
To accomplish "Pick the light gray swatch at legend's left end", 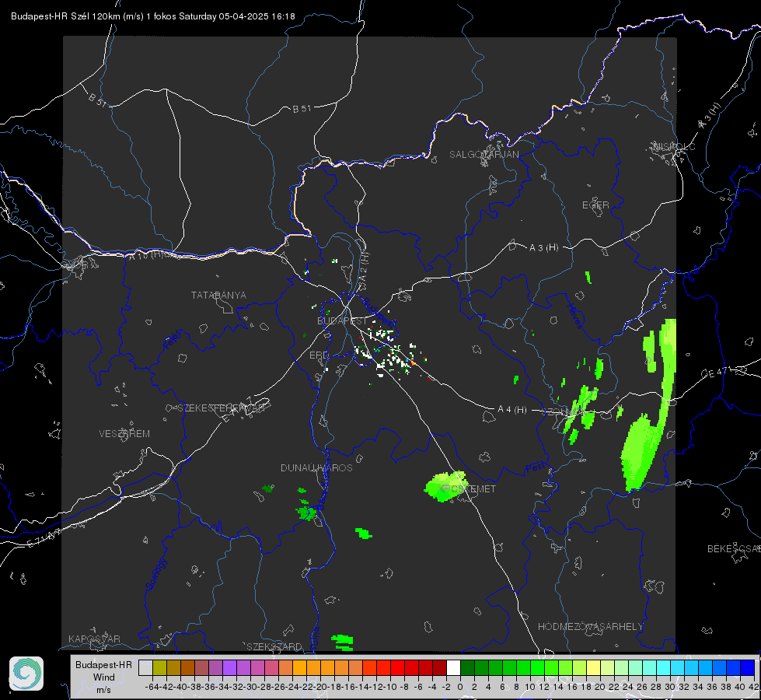I will (x=145, y=667).
